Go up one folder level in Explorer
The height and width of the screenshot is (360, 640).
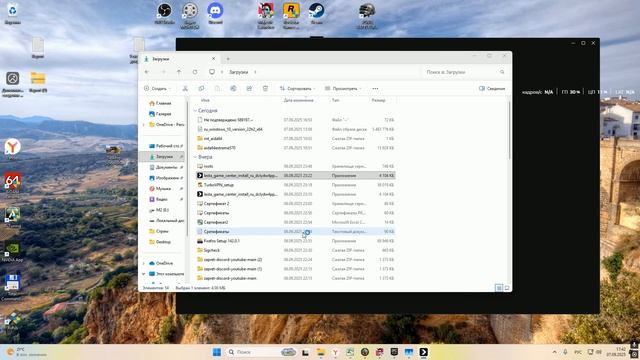click(179, 72)
